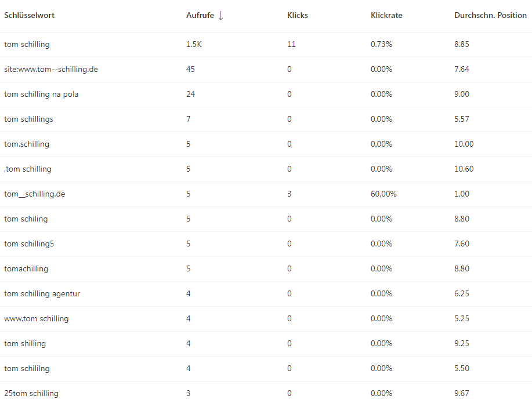Image resolution: width=532 pixels, height=403 pixels.
Task: Click the "tom__schilling.de" keyword
Action: coord(34,194)
